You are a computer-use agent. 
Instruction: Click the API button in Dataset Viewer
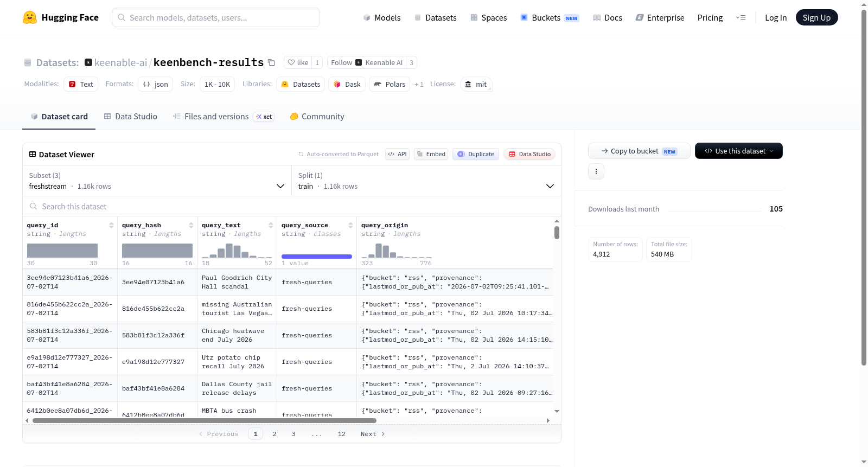[x=397, y=154]
